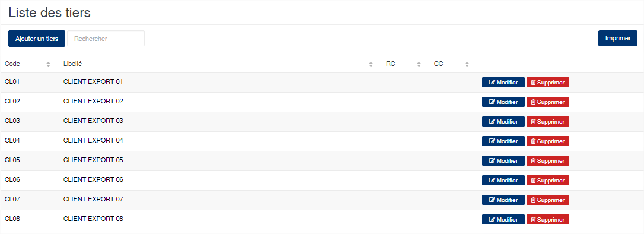Open Modifier for CLIENT EXPORT 04
Image resolution: width=644 pixels, height=234 pixels.
coord(503,141)
